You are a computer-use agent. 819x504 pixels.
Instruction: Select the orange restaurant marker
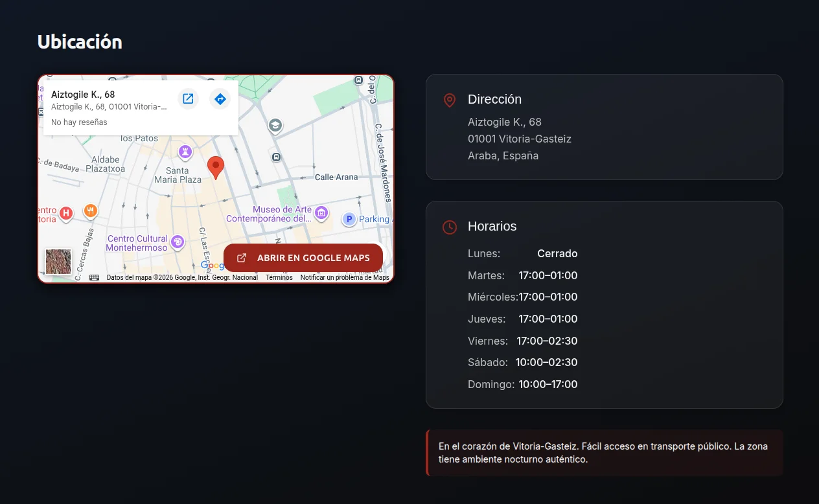point(90,211)
